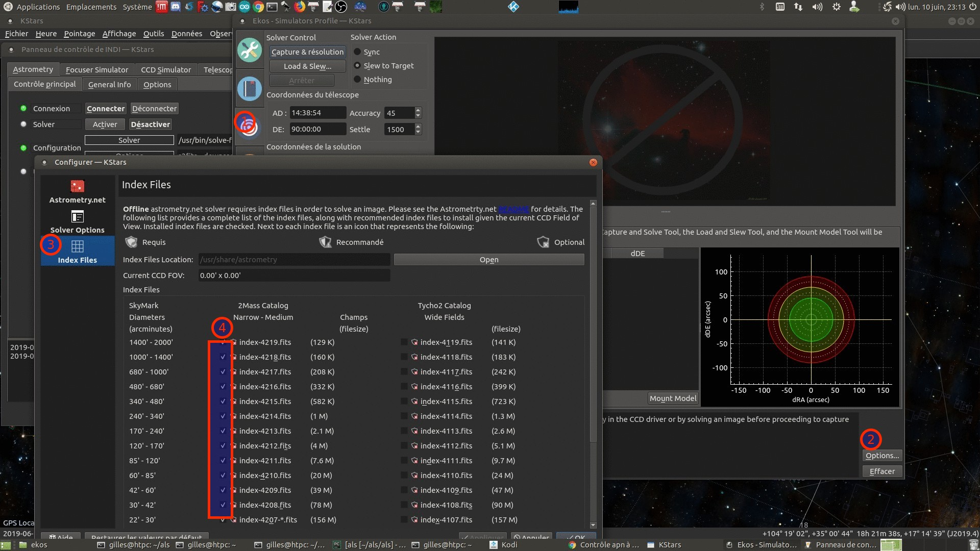Check the index-4119.fits checkbox

click(x=404, y=342)
